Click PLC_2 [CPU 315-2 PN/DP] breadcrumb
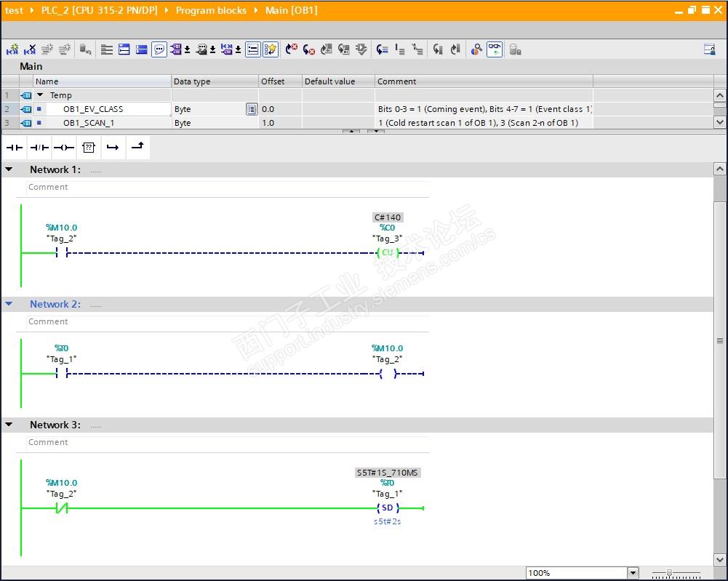 (99, 10)
